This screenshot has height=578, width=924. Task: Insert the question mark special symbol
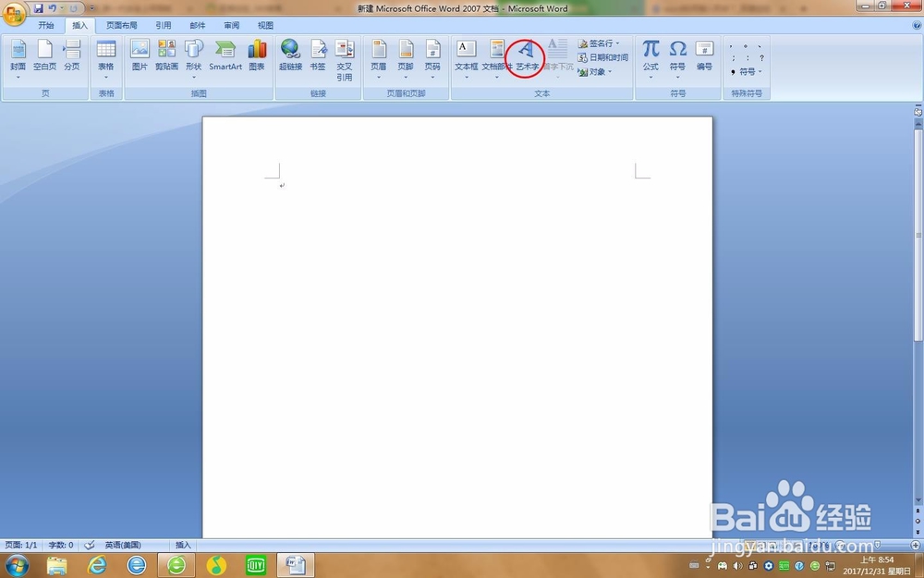[x=761, y=57]
